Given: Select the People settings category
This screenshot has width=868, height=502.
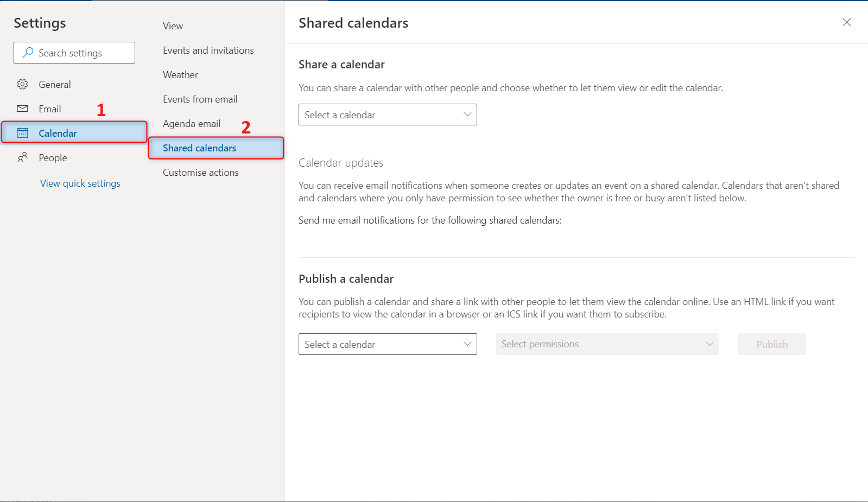Looking at the screenshot, I should point(53,158).
